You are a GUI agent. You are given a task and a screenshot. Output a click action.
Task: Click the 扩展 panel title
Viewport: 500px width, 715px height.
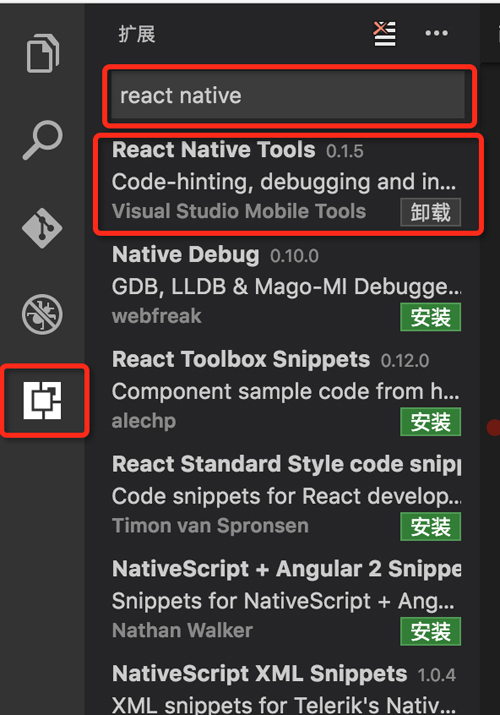point(137,34)
